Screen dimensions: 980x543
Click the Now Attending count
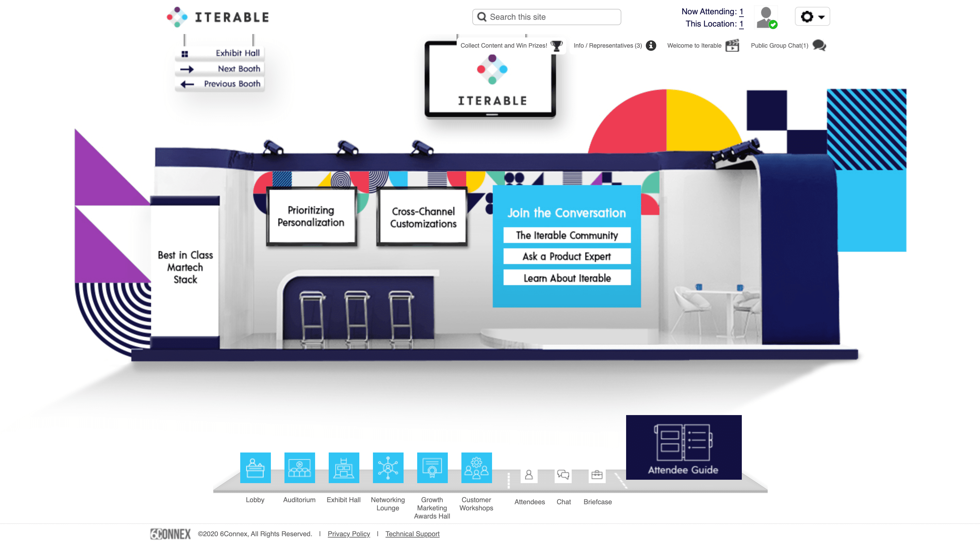(741, 12)
